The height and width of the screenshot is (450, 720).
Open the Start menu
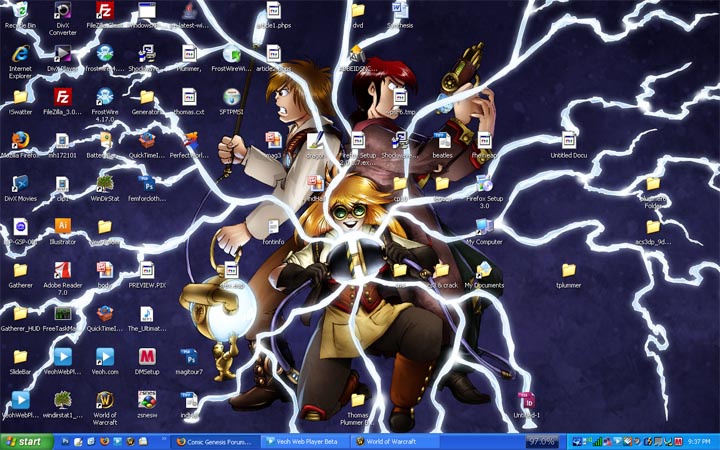coord(27,442)
